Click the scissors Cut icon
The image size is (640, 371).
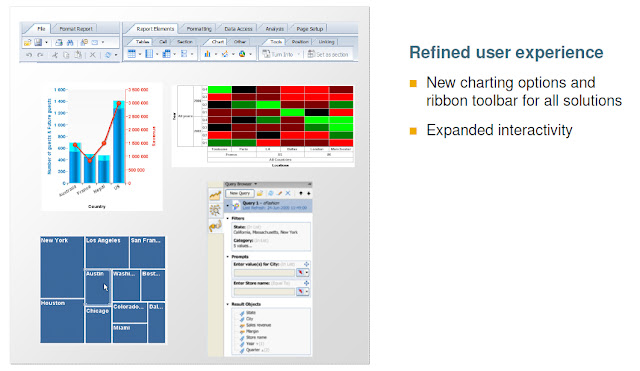click(55, 55)
